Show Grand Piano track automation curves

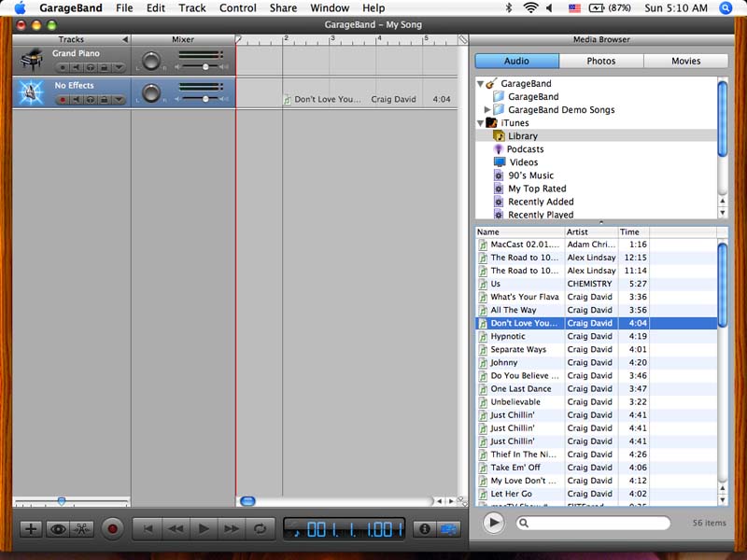pyautogui.click(x=119, y=67)
